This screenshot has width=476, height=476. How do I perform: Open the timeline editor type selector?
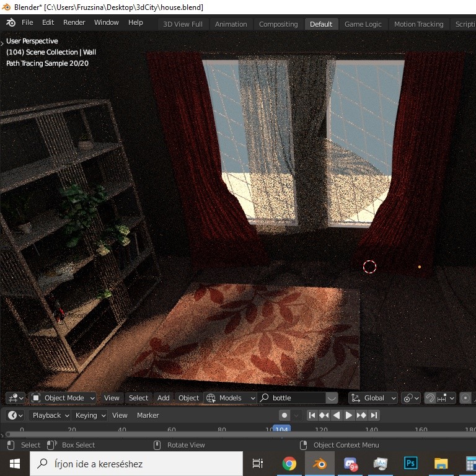point(15,415)
